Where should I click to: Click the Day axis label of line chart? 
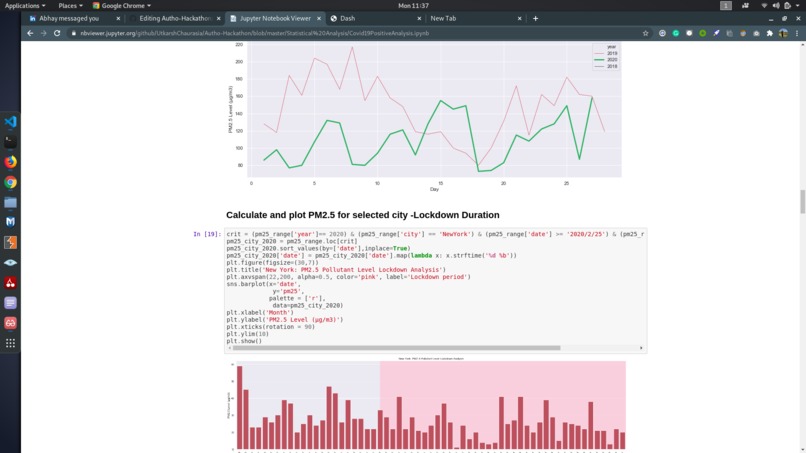(x=434, y=189)
